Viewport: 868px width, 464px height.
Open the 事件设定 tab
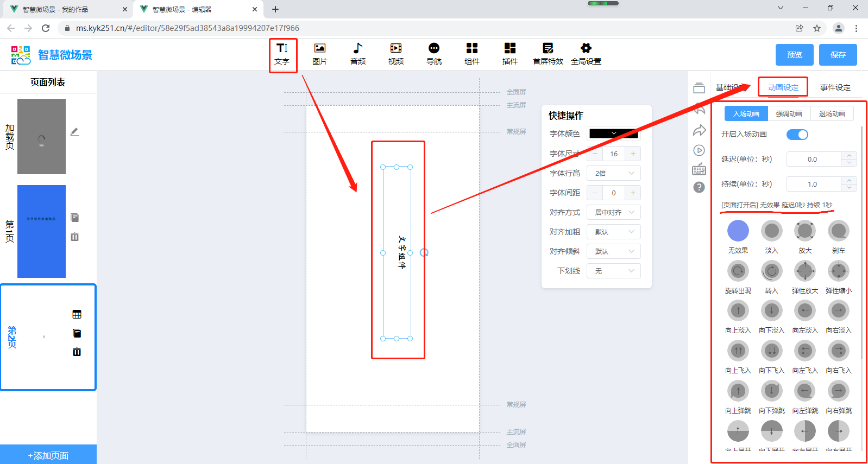pos(835,87)
